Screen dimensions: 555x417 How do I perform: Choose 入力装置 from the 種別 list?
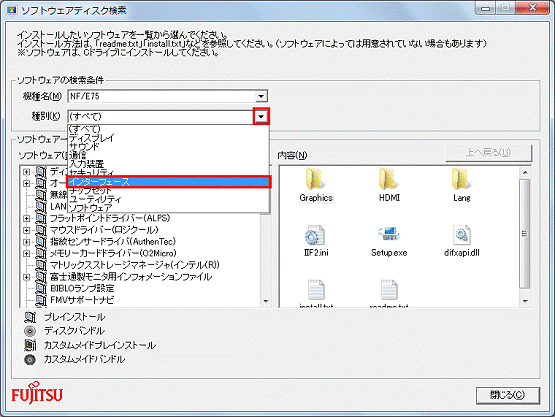click(168, 164)
